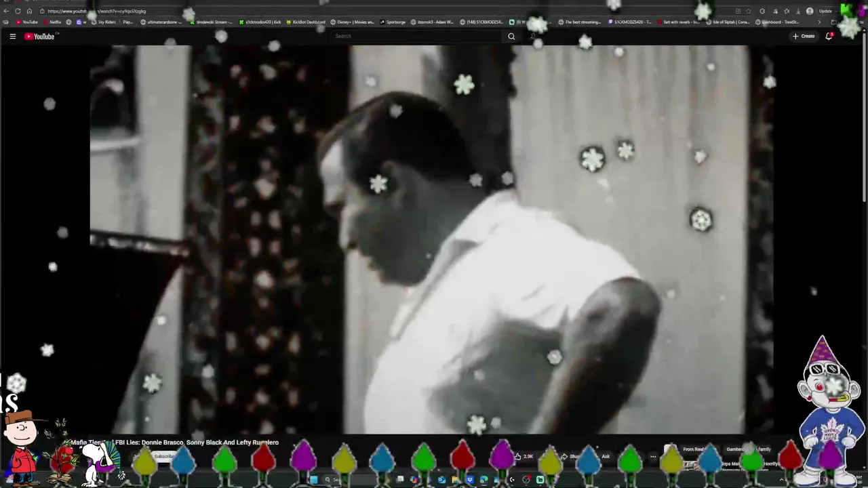This screenshot has height=488, width=868.
Task: Open the YouTube hamburger guide menu
Action: 12,37
